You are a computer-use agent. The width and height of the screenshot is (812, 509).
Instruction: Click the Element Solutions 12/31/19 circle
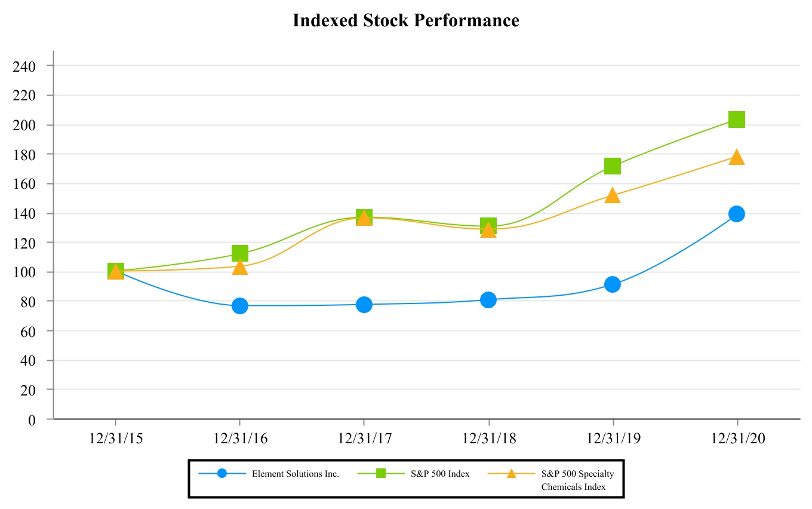click(612, 284)
